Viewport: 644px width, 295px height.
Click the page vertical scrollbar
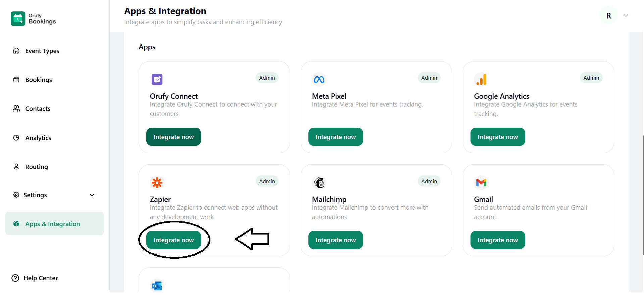click(643, 195)
